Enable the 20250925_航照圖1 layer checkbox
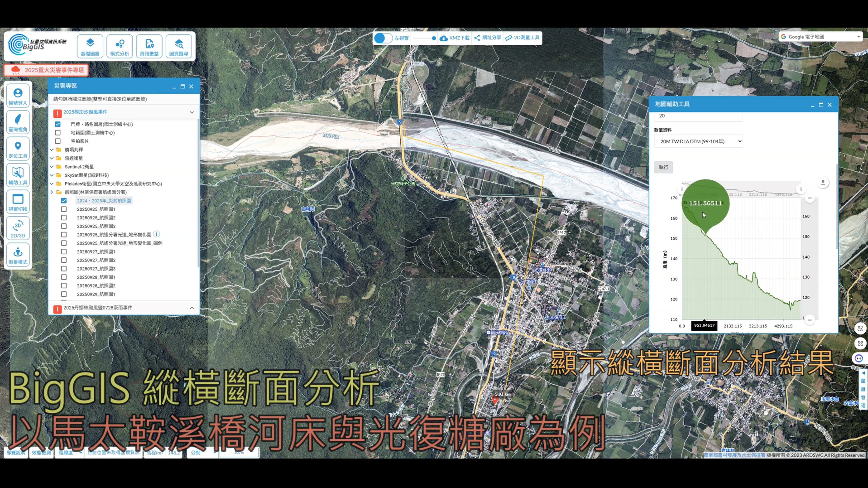 click(64, 209)
